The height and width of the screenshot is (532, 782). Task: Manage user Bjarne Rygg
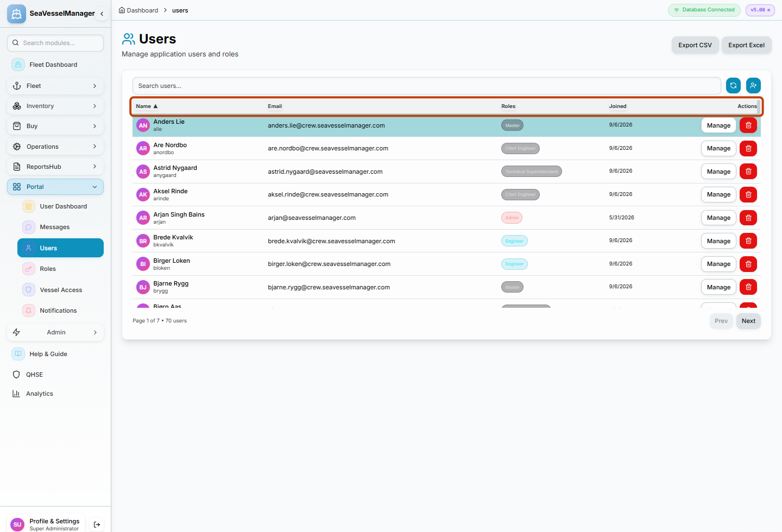pyautogui.click(x=718, y=287)
